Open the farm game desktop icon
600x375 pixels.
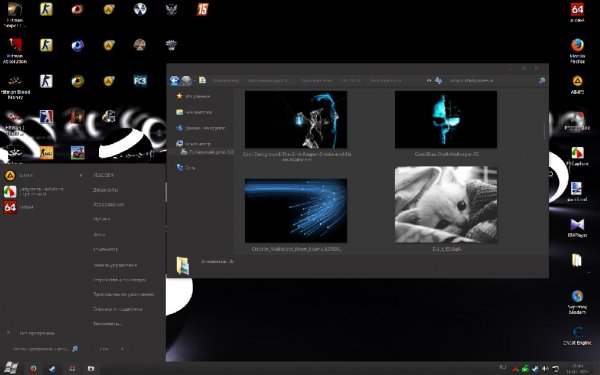78,153
